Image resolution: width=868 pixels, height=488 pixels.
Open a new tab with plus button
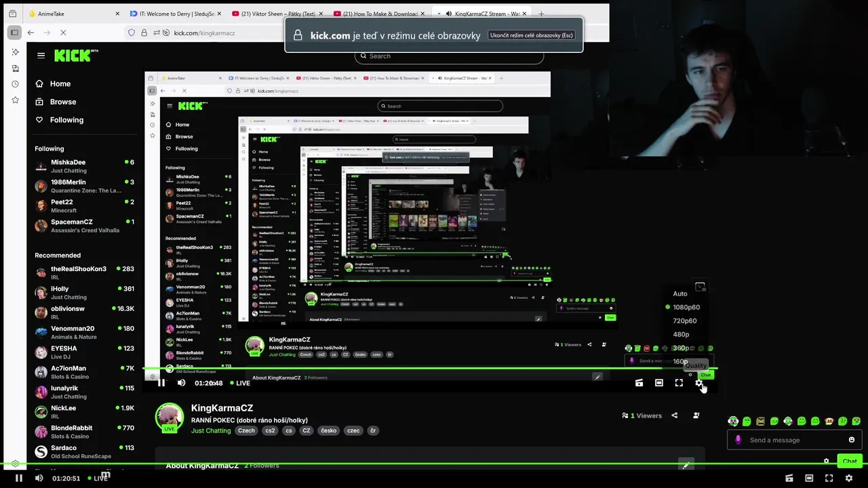(x=541, y=14)
